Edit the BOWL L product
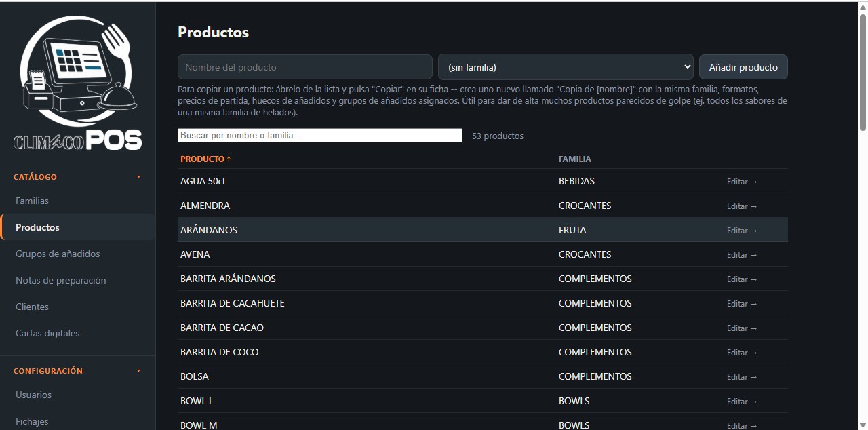The width and height of the screenshot is (868, 430). pos(742,402)
